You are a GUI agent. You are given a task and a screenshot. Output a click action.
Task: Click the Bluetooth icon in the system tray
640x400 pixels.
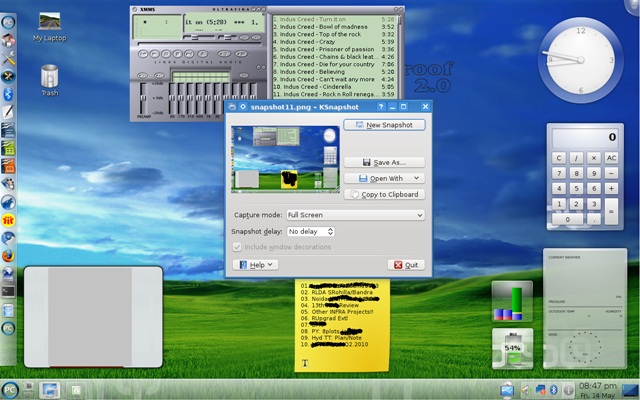point(554,388)
